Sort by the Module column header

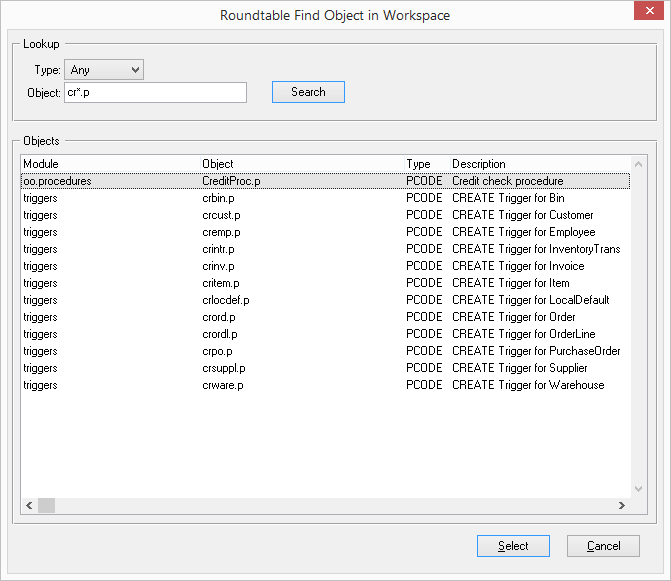click(x=110, y=164)
